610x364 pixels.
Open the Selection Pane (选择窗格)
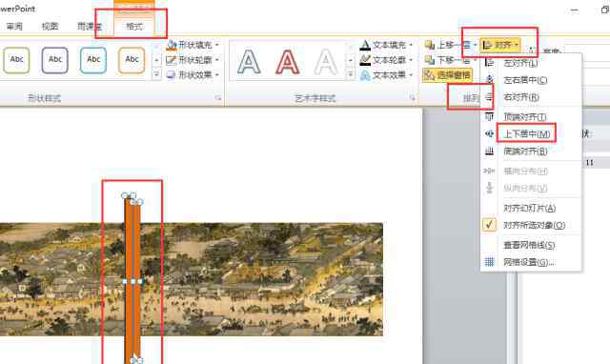point(447,75)
